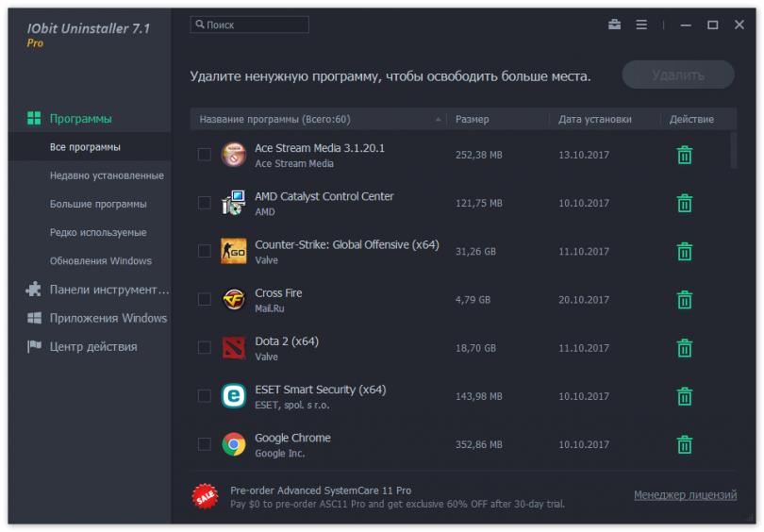This screenshot has width=764, height=532.
Task: Click the trash icon for Ace Stream Media
Action: (x=685, y=155)
